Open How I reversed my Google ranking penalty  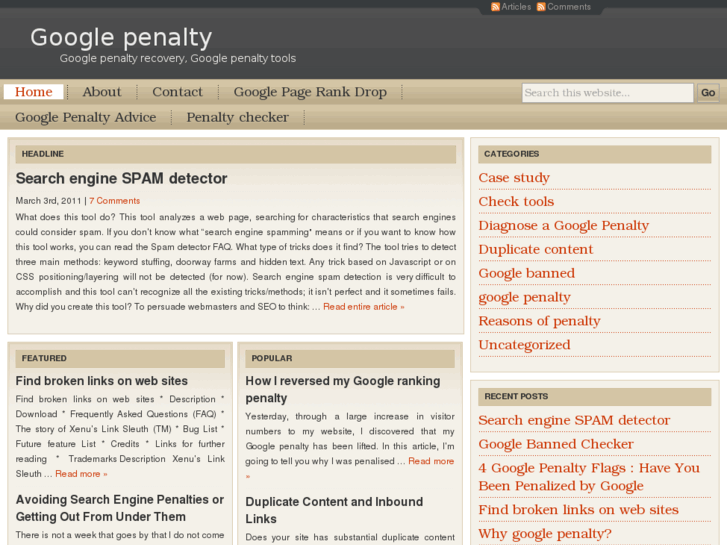[343, 390]
